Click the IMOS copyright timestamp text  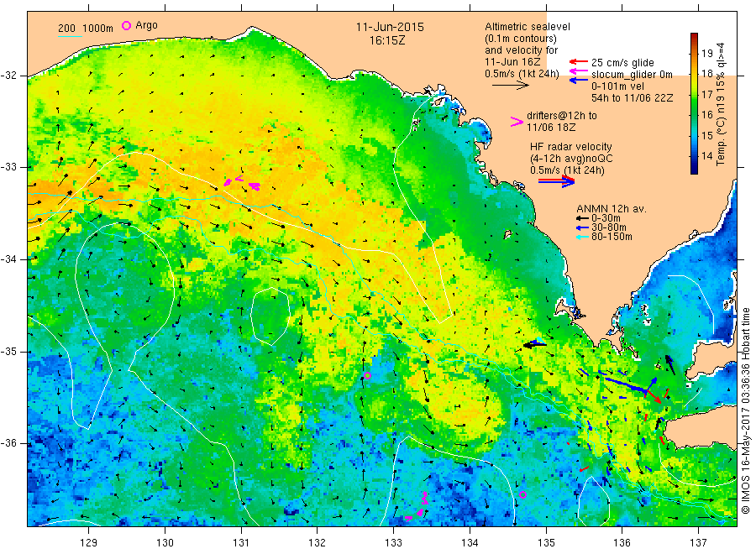(x=745, y=410)
